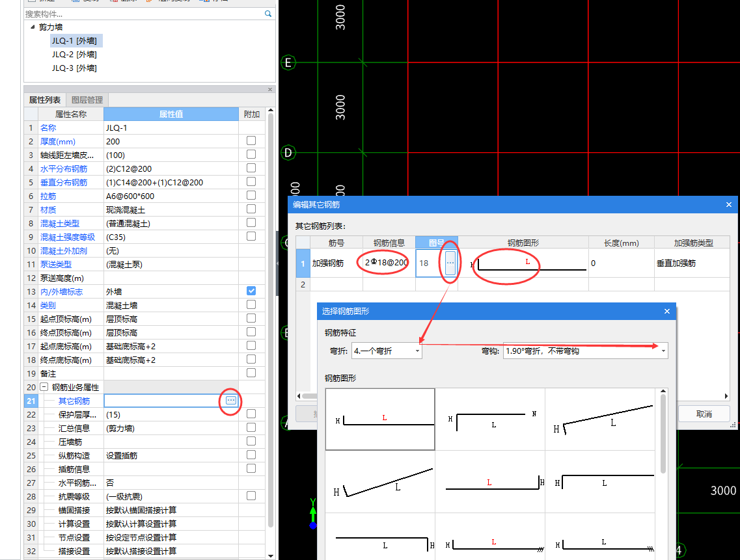
Task: Click axis label E in drawing area
Action: [288, 62]
